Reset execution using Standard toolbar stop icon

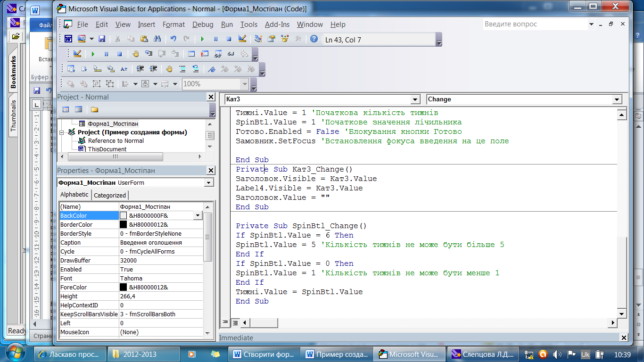(x=229, y=39)
